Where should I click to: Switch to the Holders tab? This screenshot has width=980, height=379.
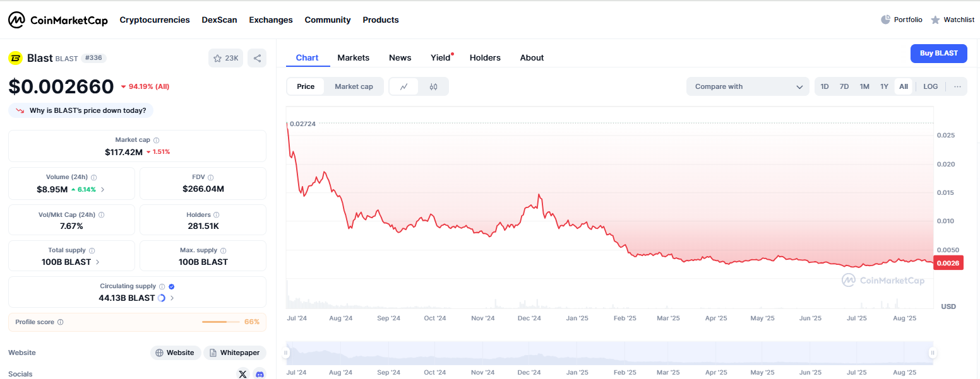[485, 57]
